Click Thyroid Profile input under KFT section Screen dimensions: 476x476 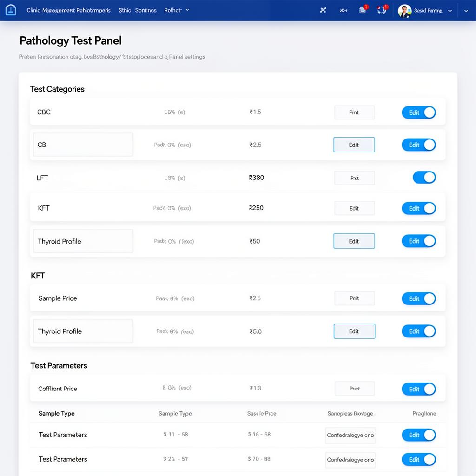[x=83, y=331]
